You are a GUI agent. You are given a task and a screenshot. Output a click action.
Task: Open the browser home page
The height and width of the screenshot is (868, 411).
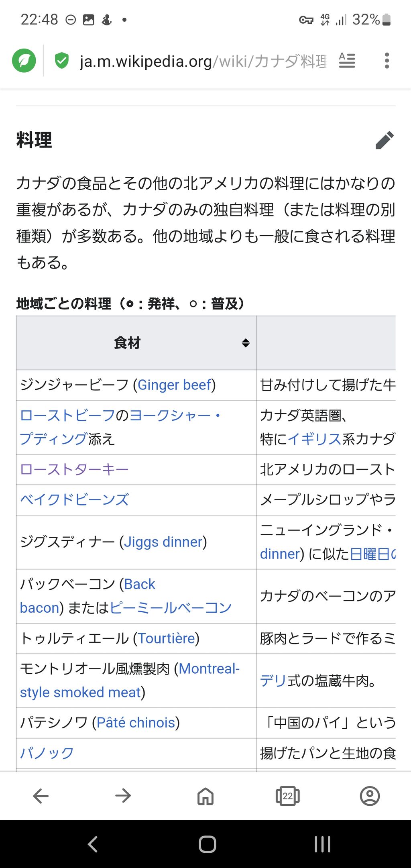tap(205, 795)
